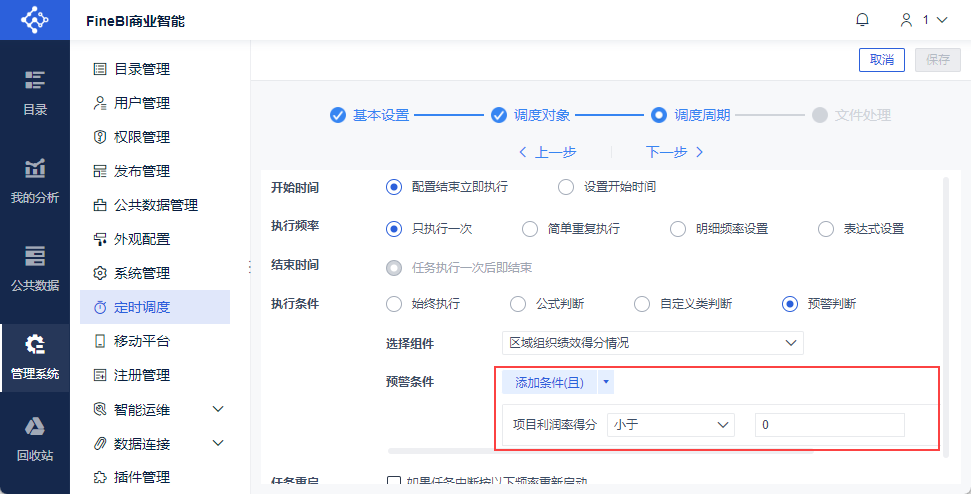This screenshot has height=494, width=971.
Task: Expand the 智能运维 submenu chevron
Action: (218, 409)
